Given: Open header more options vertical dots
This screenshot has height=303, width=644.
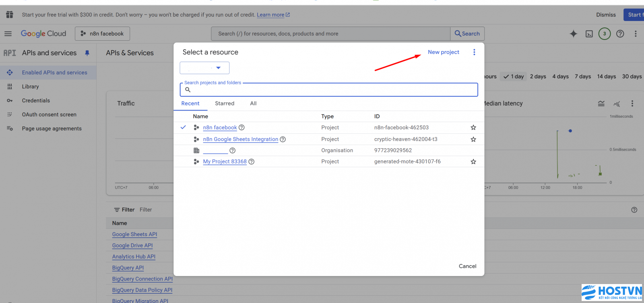Looking at the screenshot, I should (636, 34).
